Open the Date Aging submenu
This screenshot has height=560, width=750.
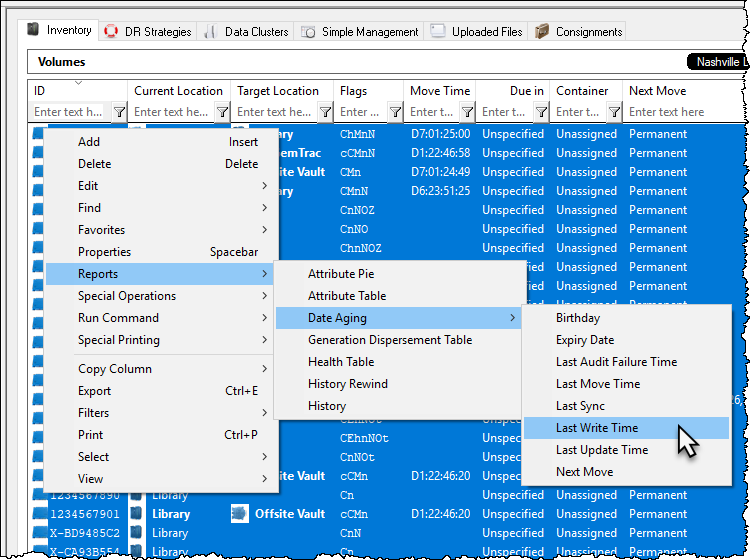pyautogui.click(x=398, y=318)
